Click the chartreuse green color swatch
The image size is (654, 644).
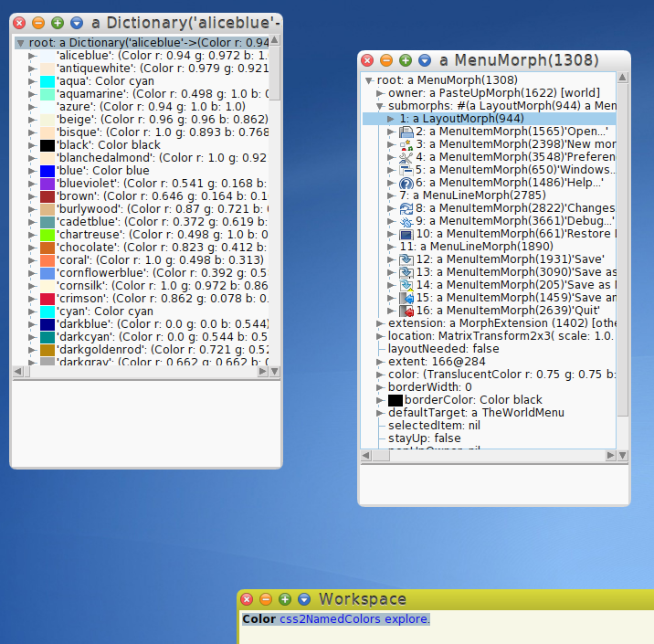48,235
